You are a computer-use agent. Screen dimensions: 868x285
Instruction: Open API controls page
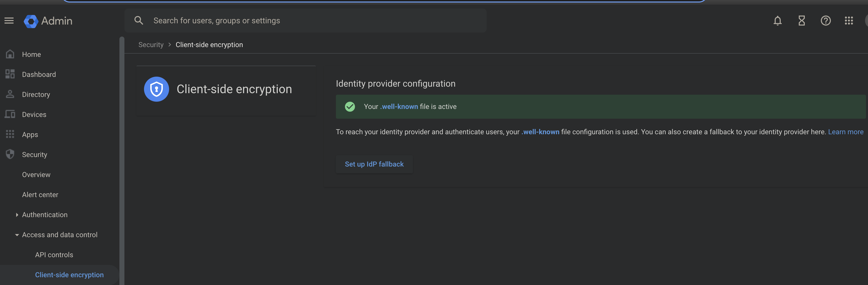point(54,255)
